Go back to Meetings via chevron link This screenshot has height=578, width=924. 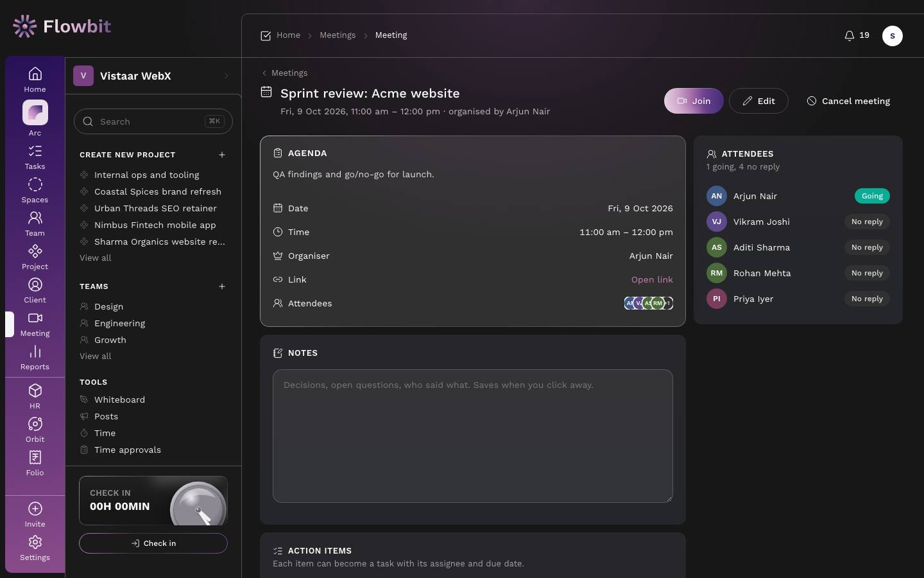coord(284,73)
